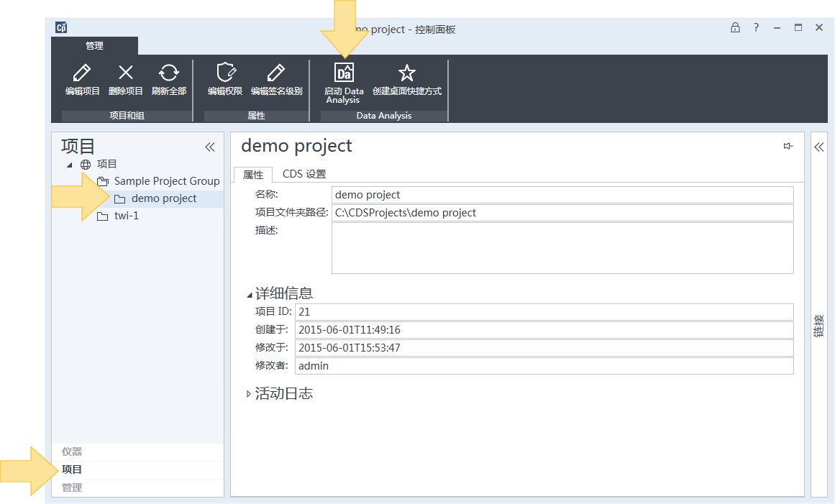Screen dimensions: 835x504
Task: Click the lock icon in title bar
Action: [x=735, y=27]
